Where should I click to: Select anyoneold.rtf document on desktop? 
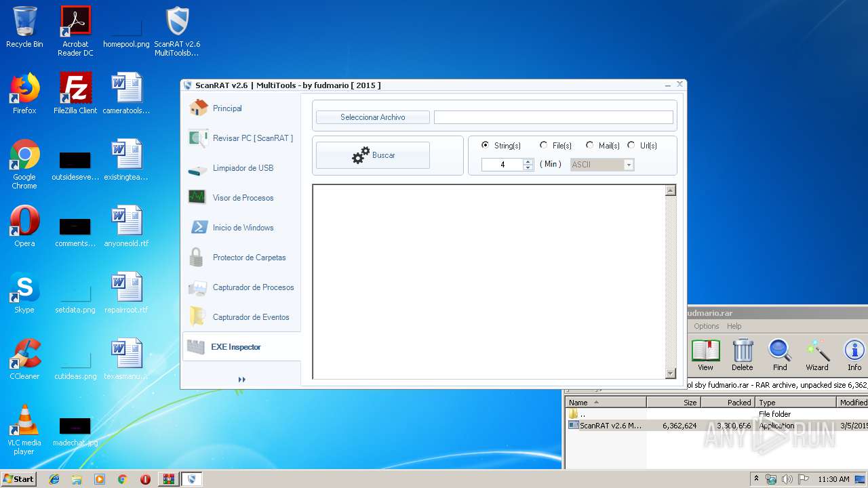click(127, 226)
